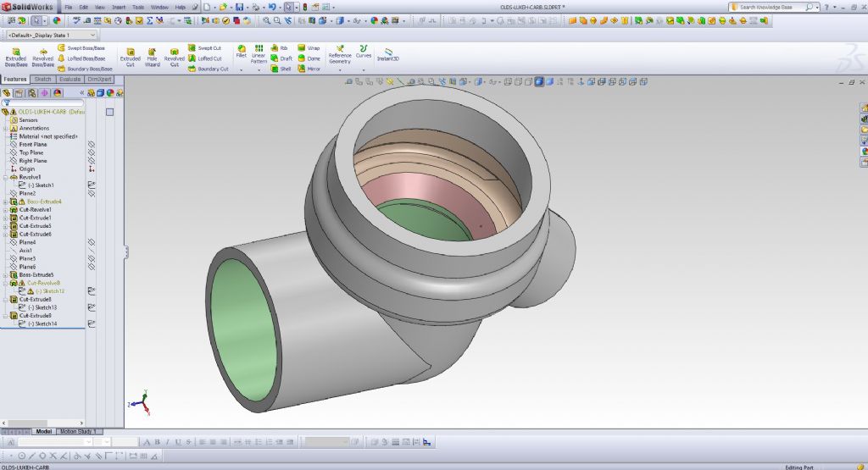This screenshot has width=868, height=470.
Task: Switch to the Evaluate tab
Action: click(71, 79)
